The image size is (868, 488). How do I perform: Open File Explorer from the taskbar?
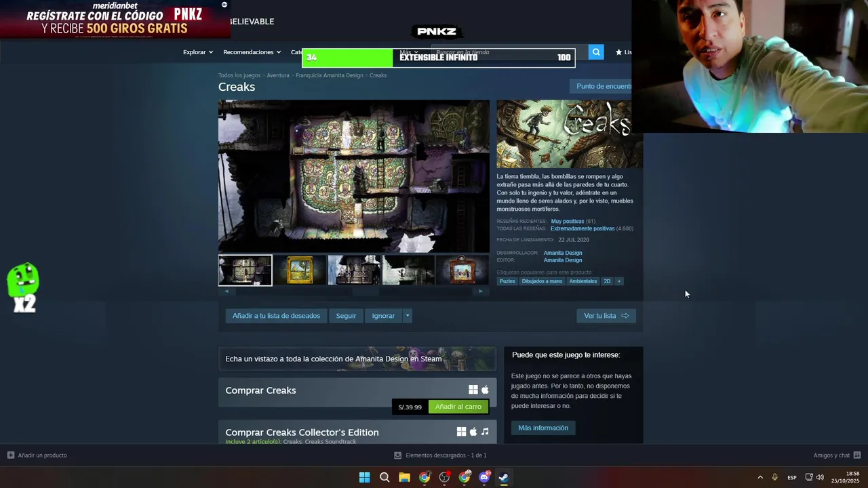[404, 477]
